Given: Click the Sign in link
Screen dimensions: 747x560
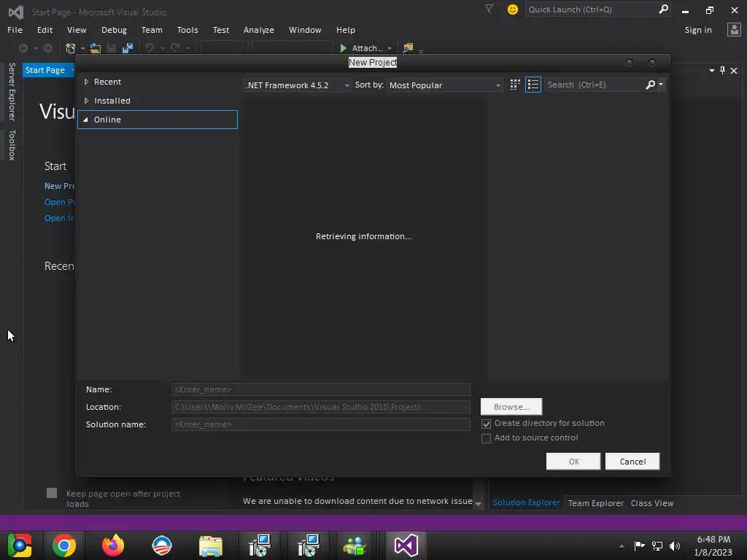Looking at the screenshot, I should (x=698, y=30).
